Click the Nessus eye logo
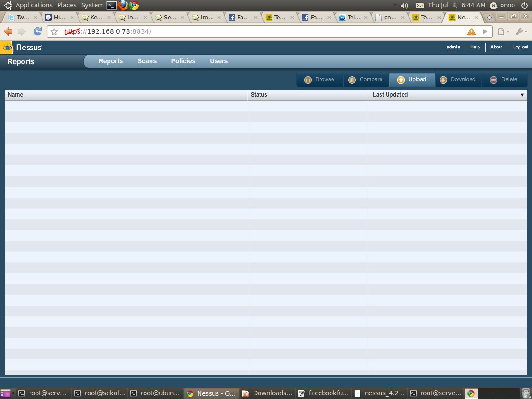 coord(7,48)
